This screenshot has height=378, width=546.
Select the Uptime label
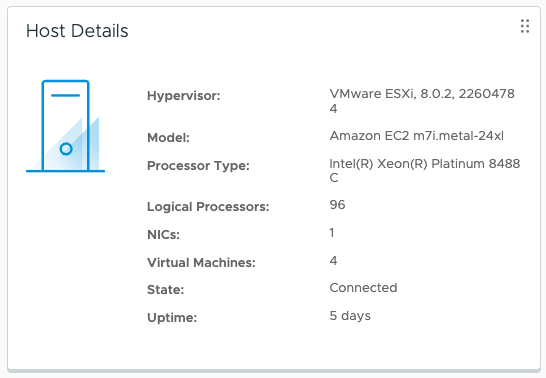(x=172, y=317)
